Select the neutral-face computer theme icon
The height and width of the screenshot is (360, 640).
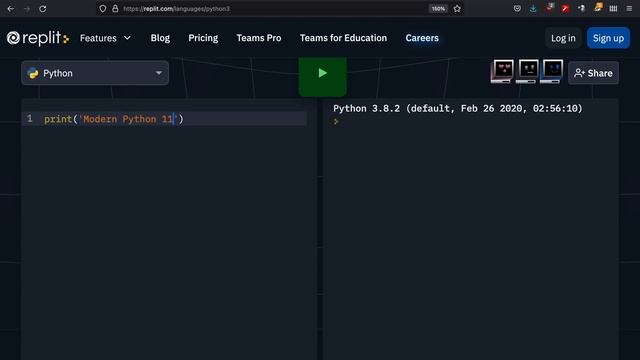[528, 71]
